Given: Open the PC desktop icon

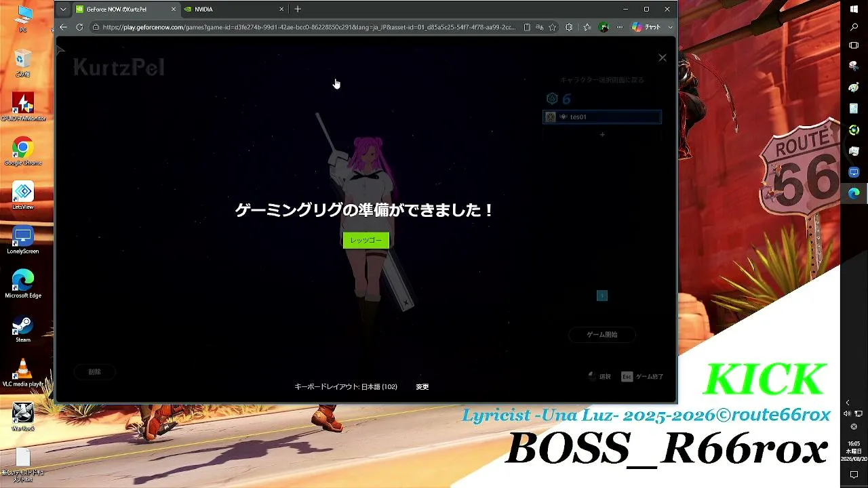Looking at the screenshot, I should [23, 19].
